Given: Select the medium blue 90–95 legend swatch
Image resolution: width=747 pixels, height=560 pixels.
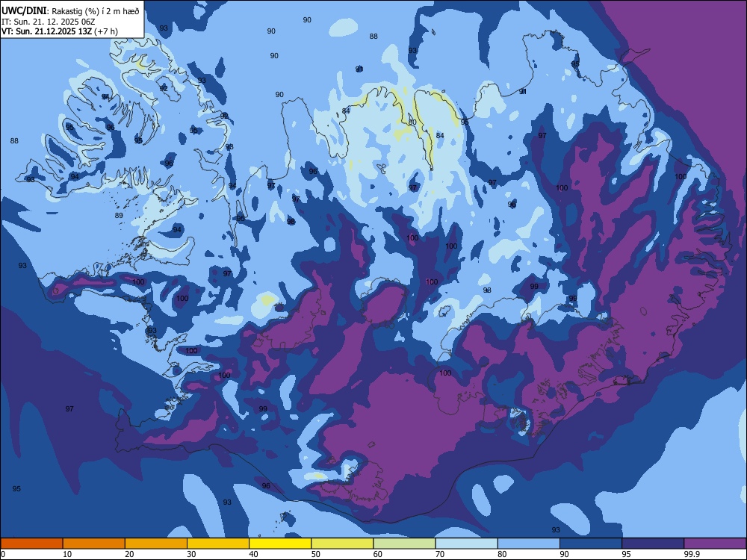Looking at the screenshot, I should tap(591, 544).
